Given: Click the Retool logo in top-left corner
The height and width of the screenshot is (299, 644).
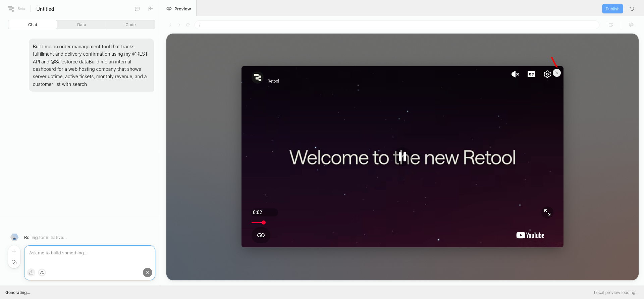Looking at the screenshot, I should pyautogui.click(x=11, y=9).
